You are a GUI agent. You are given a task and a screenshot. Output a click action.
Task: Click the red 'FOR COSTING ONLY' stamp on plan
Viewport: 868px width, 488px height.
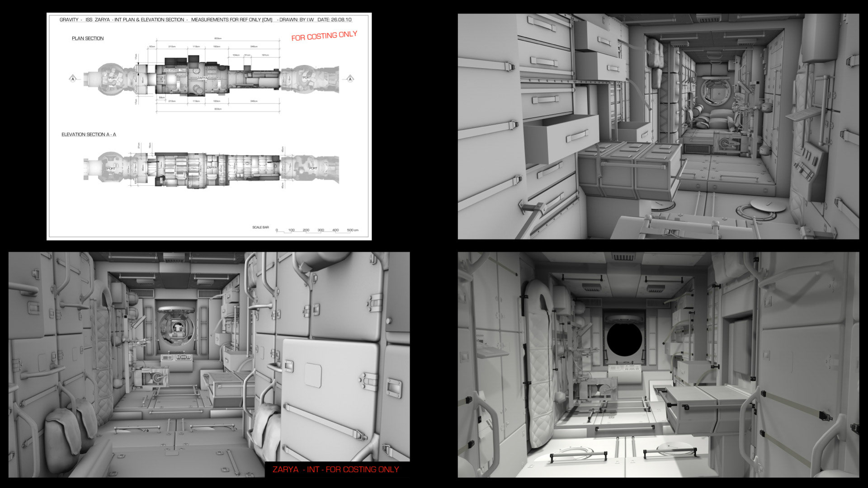click(x=324, y=36)
